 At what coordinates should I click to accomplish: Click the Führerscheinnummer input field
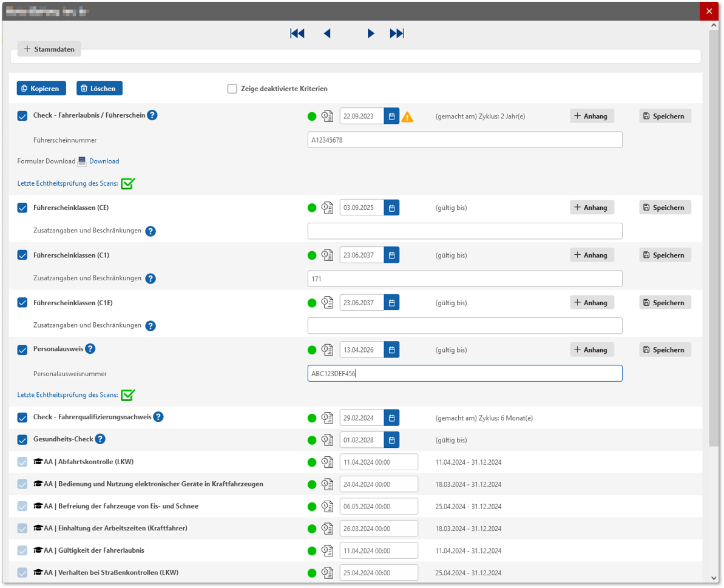point(465,140)
